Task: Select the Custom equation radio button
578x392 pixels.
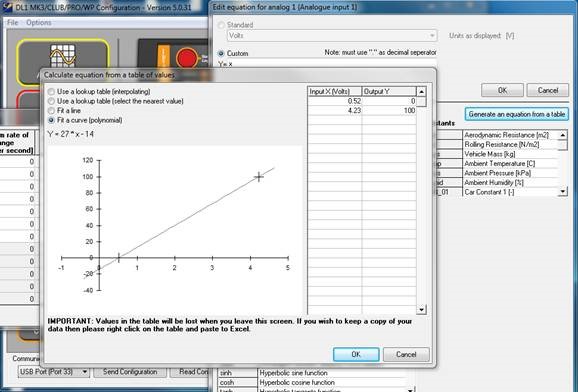Action: click(221, 53)
